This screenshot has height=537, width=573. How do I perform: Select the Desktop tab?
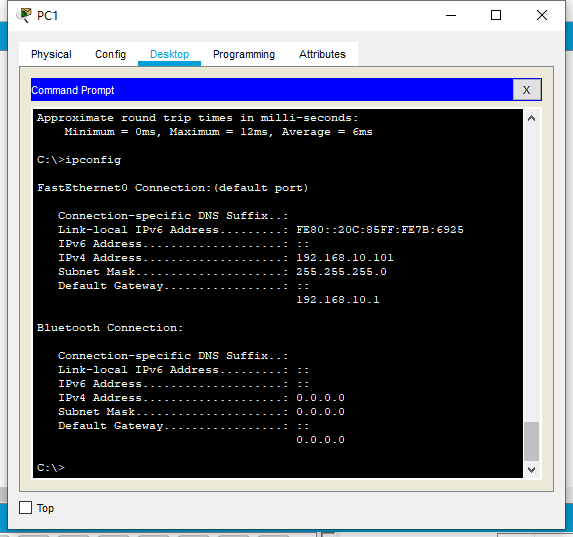tap(170, 54)
